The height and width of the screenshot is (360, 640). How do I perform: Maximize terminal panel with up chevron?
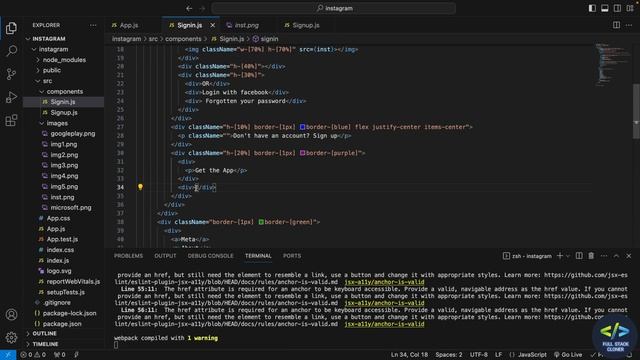pyautogui.click(x=616, y=256)
